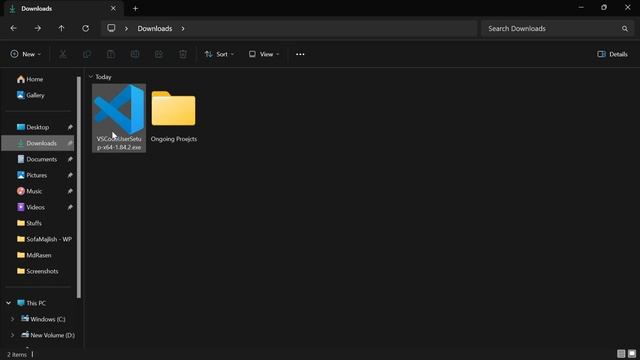Screen dimensions: 640x360
Task: Open Stuffs folder in sidebar
Action: [x=29, y=223]
